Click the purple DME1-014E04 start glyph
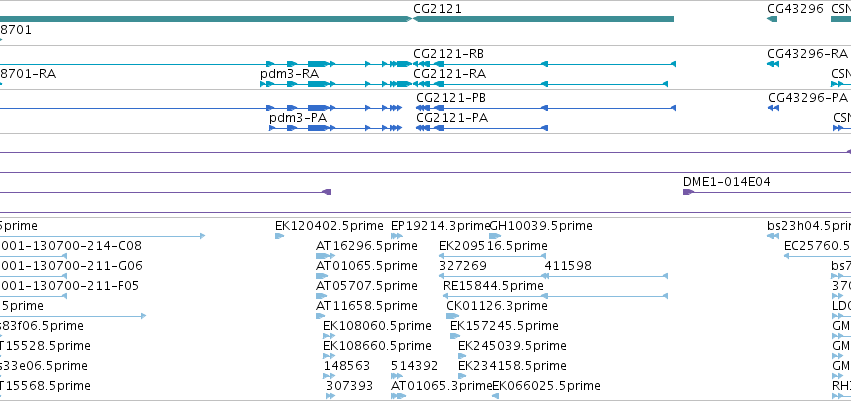Screen dimensions: 851x401 click(x=688, y=192)
